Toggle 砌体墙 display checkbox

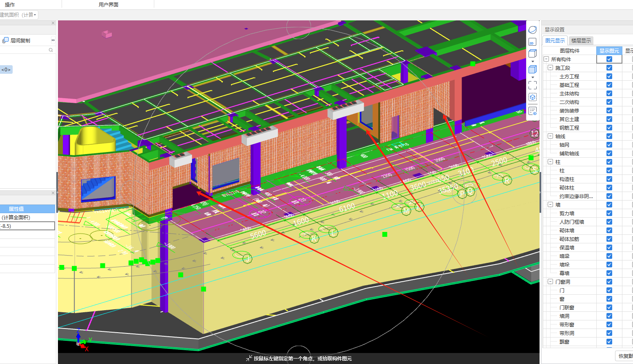tap(609, 230)
